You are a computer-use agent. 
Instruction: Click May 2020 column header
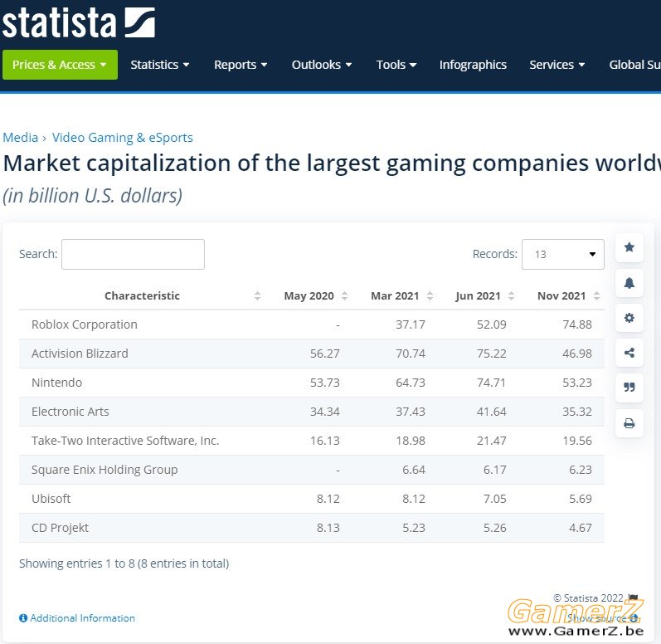click(309, 295)
